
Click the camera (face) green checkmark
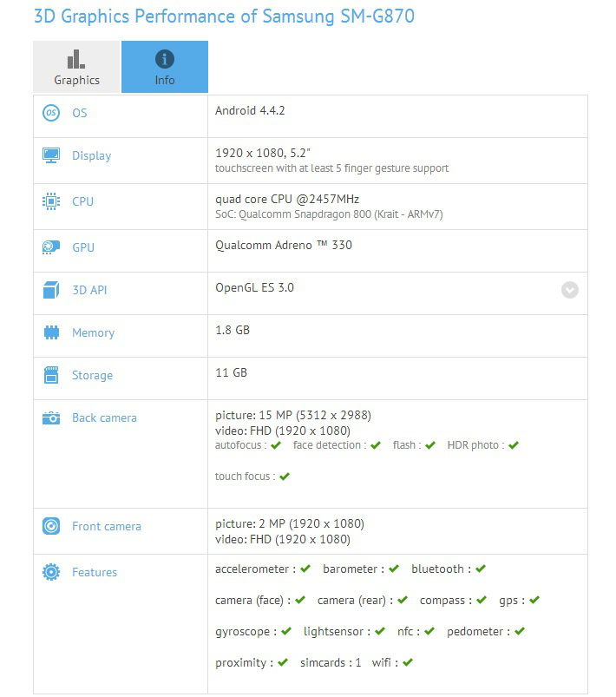pos(300,600)
